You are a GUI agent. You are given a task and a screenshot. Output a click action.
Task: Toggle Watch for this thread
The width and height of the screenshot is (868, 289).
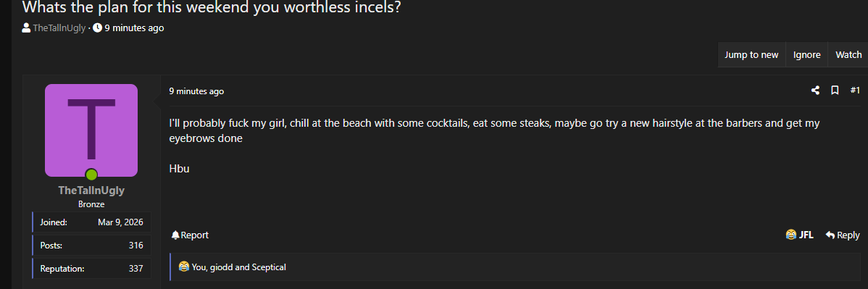click(848, 55)
